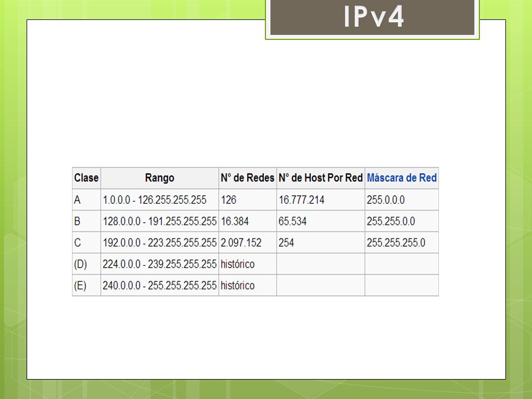Select hosts value '16.777.214'
532x399 pixels.
pos(301,200)
